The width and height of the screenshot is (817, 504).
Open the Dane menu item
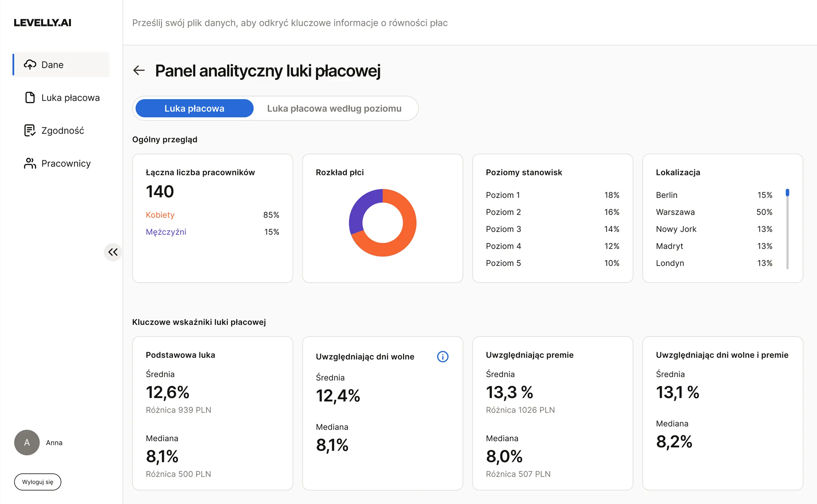(61, 65)
